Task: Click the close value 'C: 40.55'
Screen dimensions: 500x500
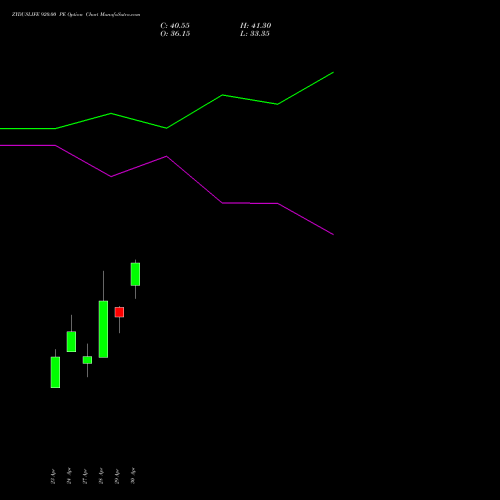Action: pyautogui.click(x=175, y=26)
